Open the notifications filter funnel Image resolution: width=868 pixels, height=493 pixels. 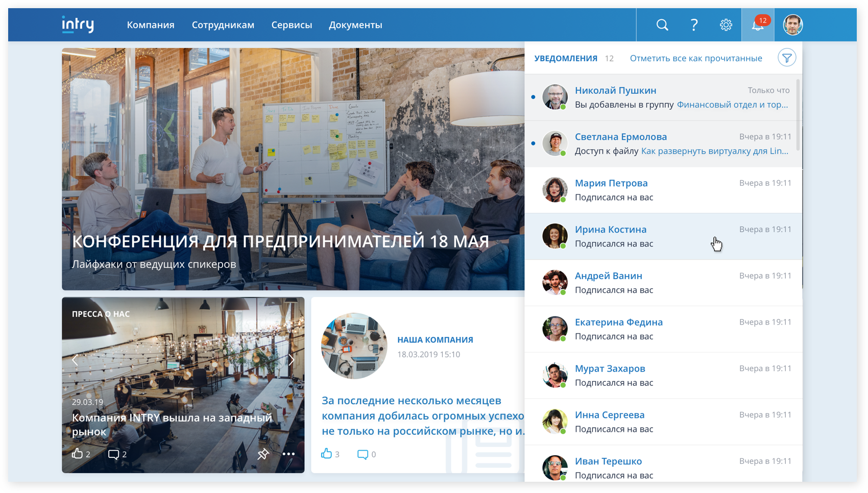click(787, 58)
